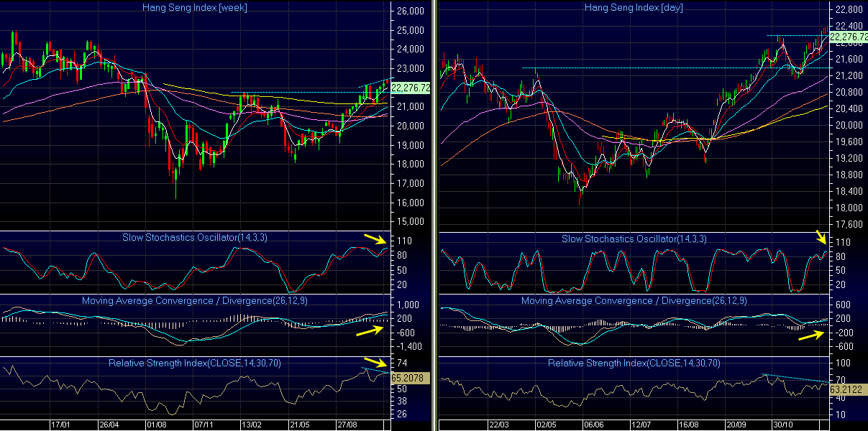The image size is (868, 431).
Task: Click daily Slow Stochastics Oscillator(14,3,3) label
Action: point(634,238)
